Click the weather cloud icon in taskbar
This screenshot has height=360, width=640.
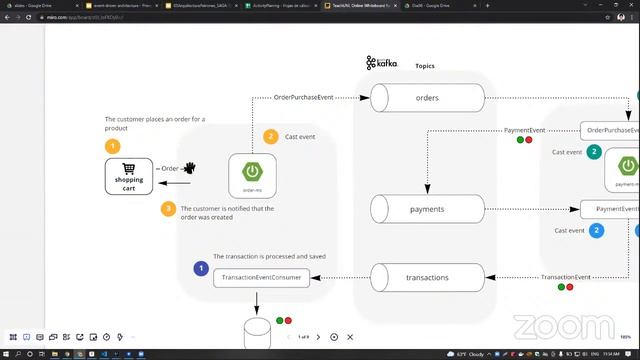(x=451, y=354)
